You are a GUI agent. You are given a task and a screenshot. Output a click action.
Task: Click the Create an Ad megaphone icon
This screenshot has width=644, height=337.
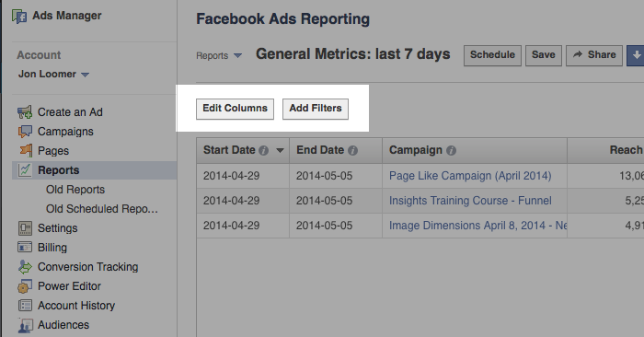coord(25,112)
